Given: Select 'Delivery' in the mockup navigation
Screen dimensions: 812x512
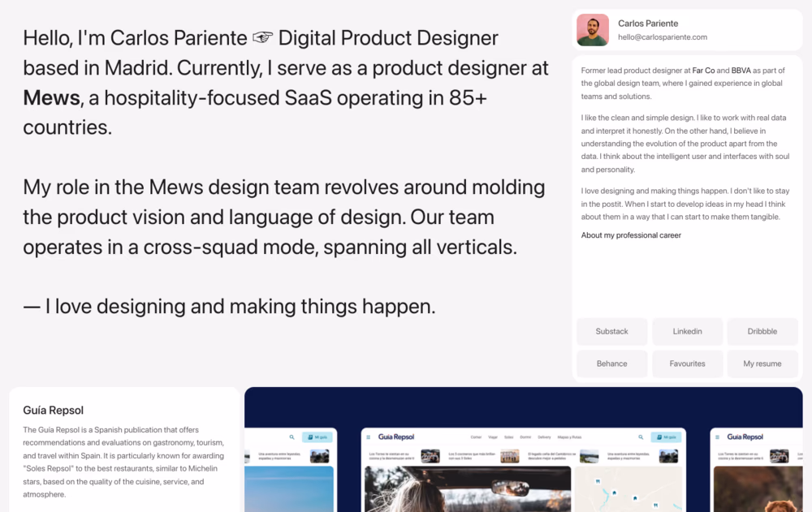Looking at the screenshot, I should pyautogui.click(x=544, y=437).
